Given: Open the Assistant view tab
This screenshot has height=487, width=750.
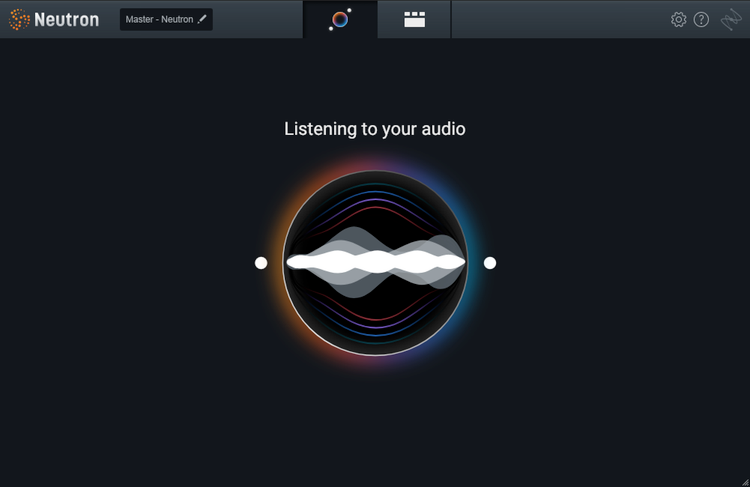Looking at the screenshot, I should [340, 20].
